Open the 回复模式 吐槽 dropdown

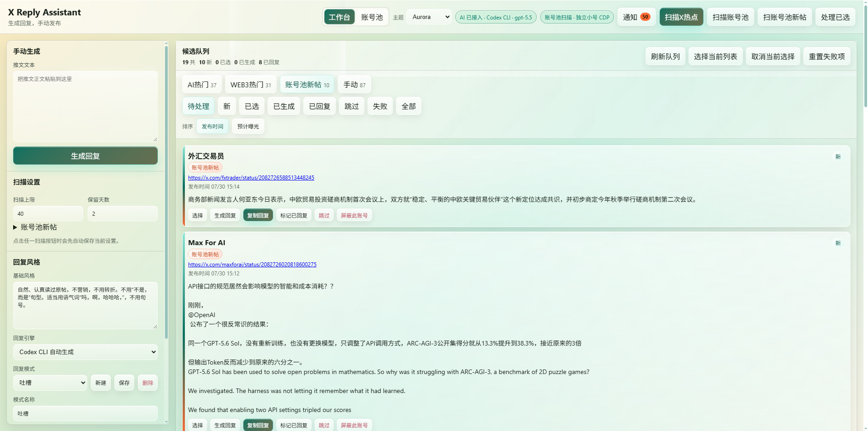coord(50,383)
